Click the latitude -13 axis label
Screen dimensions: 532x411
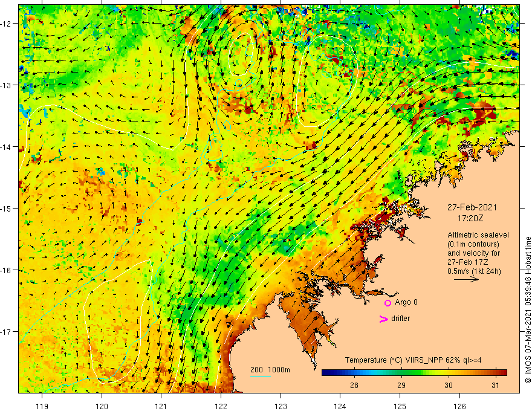6,85
